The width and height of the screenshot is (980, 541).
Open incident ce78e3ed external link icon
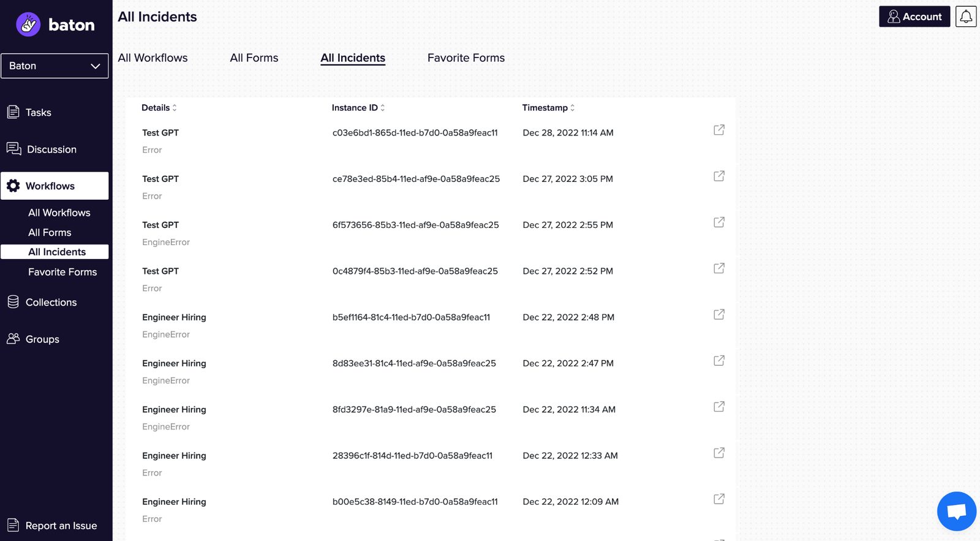tap(719, 176)
